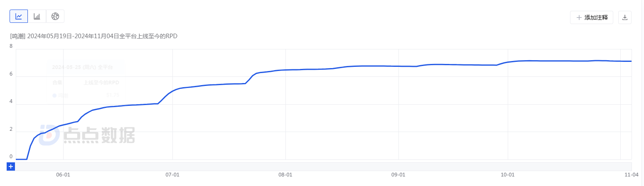The image size is (644, 186).
Task: Switch to the bar chart view
Action: [37, 16]
